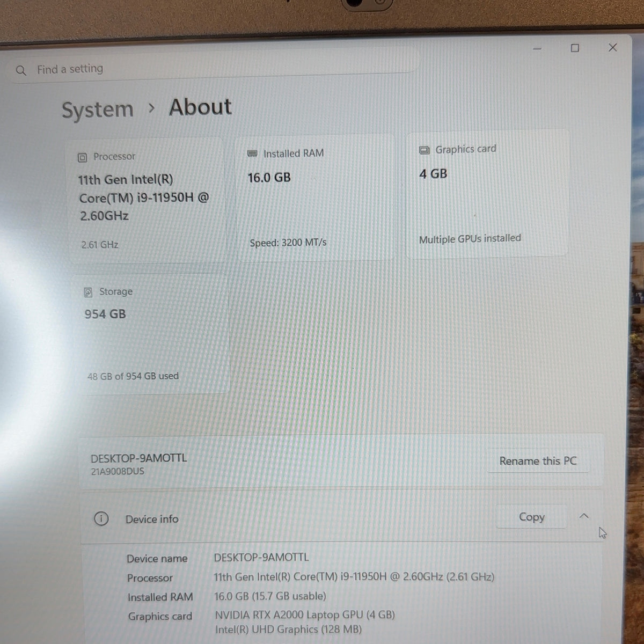Collapse the Device info section chevron
The image size is (644, 644).
point(584,516)
